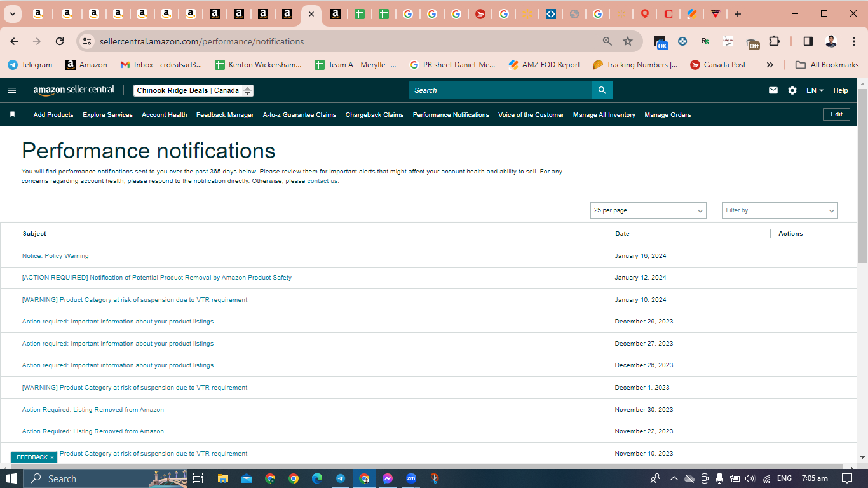The image size is (868, 488).
Task: Go to Account Health
Action: 165,115
